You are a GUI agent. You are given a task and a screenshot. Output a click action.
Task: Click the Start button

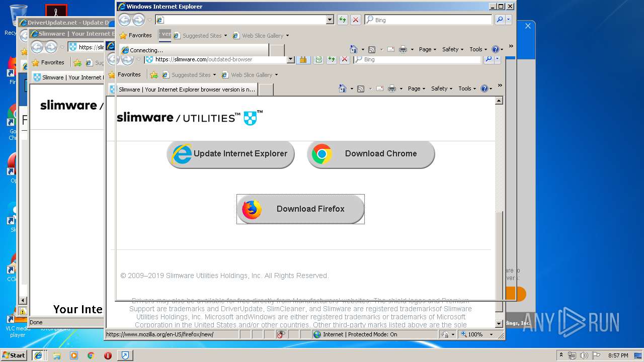(x=14, y=355)
